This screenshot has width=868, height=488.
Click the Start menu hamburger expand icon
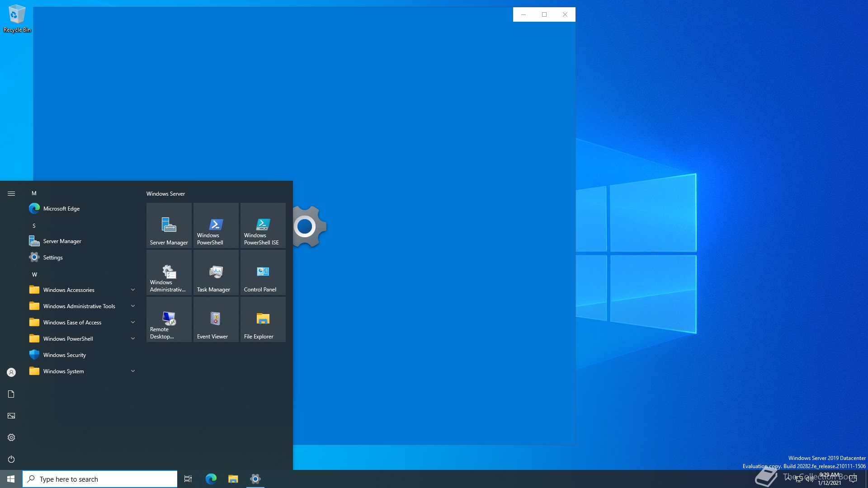pyautogui.click(x=11, y=193)
